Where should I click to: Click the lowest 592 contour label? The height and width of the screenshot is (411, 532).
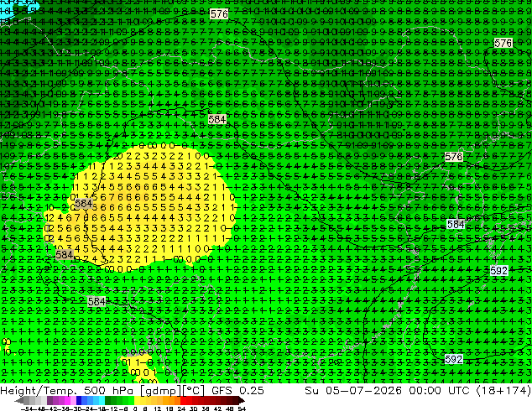click(x=454, y=359)
